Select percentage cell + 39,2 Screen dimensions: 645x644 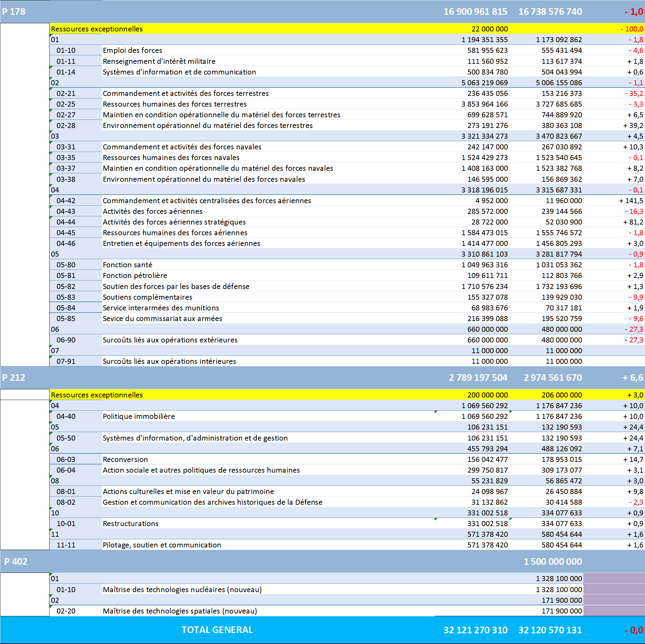click(x=633, y=125)
